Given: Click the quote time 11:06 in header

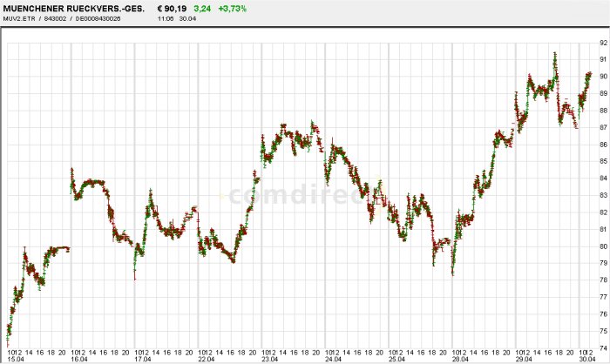Looking at the screenshot, I should click(166, 18).
